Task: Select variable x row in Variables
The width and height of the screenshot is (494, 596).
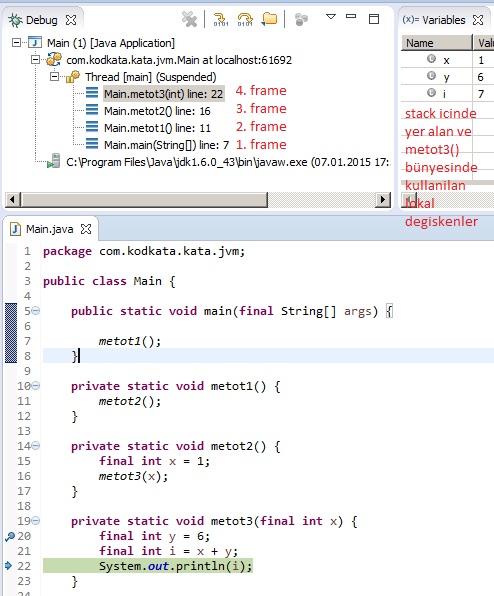Action: coord(448,60)
